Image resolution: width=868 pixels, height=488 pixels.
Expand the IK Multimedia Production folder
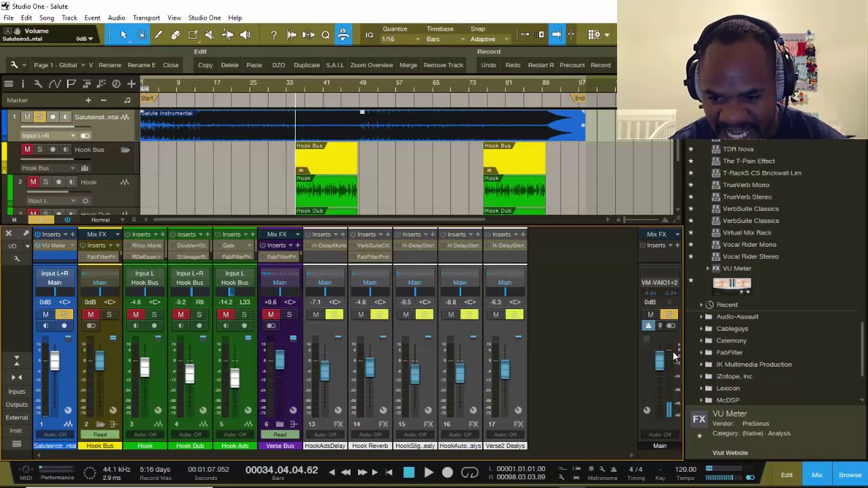click(x=702, y=365)
